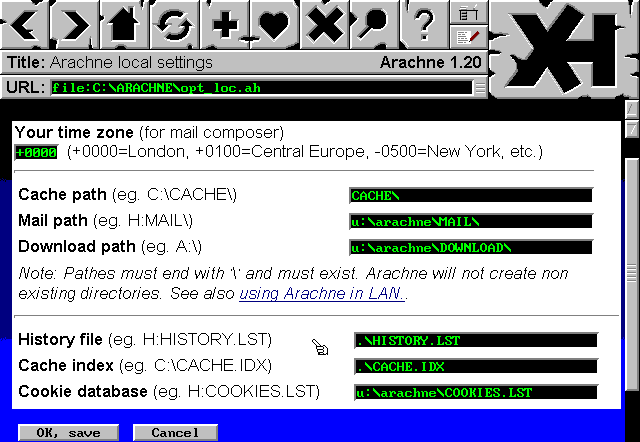Screen dimensions: 640x442
Task: Edit the History file field
Action: point(476,340)
